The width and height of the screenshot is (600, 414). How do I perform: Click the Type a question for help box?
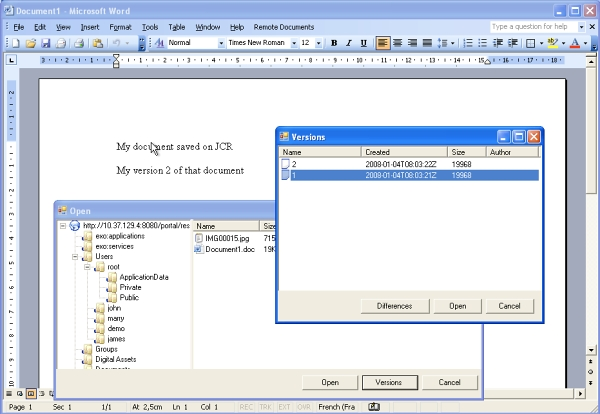(x=533, y=27)
